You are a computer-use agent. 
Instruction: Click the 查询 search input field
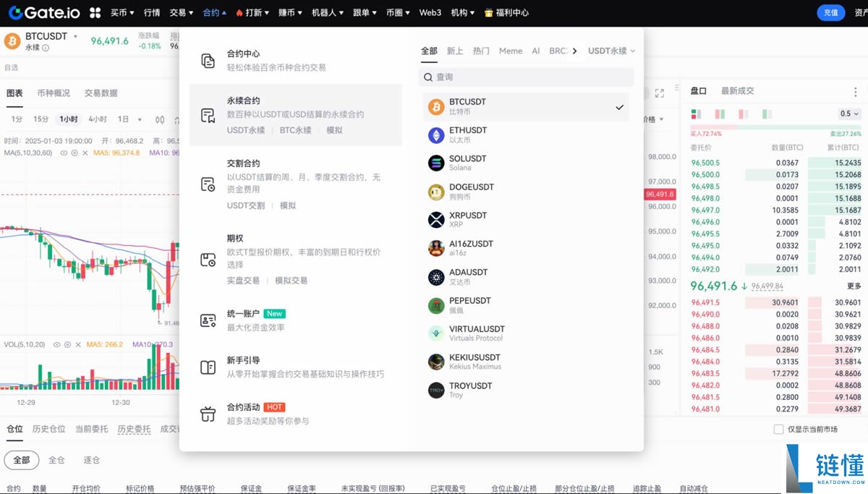click(x=527, y=77)
